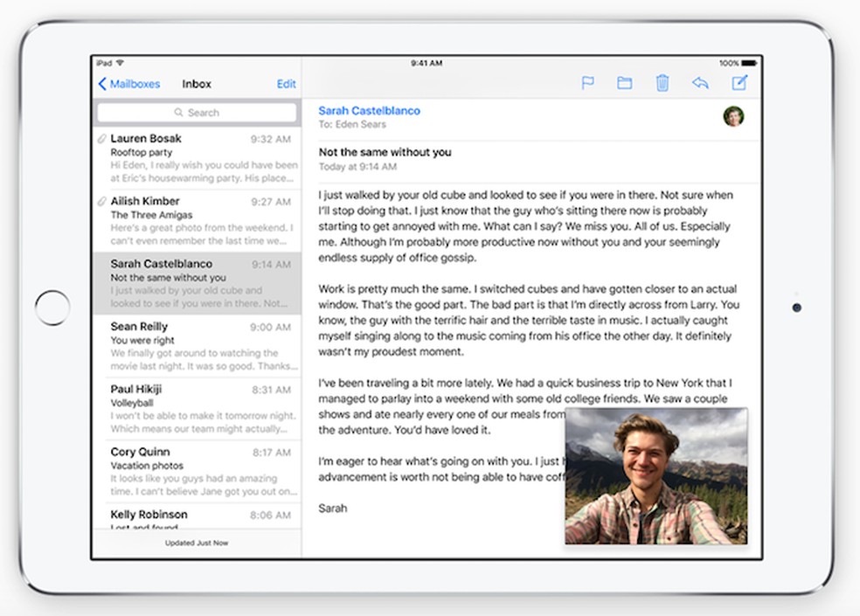Screen dimensions: 860x616
Task: Open Sarah Castelblanco's contact photo
Action: [734, 116]
